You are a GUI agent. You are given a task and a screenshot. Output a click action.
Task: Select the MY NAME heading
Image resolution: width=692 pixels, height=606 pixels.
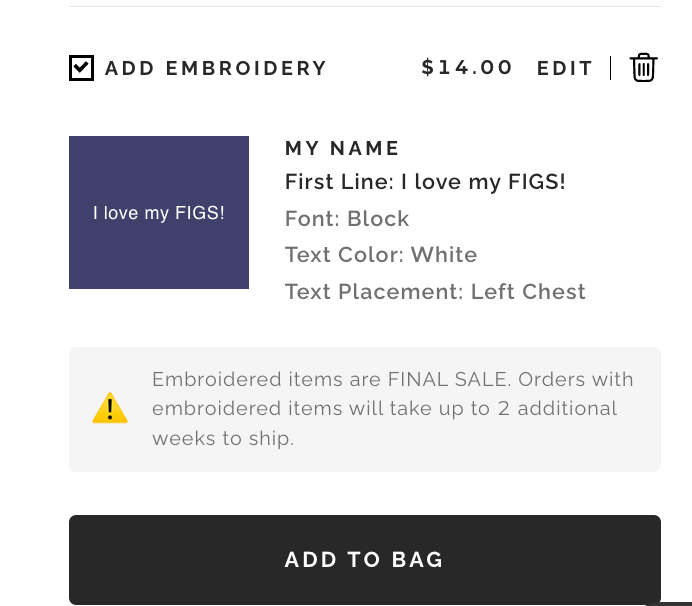pyautogui.click(x=342, y=149)
